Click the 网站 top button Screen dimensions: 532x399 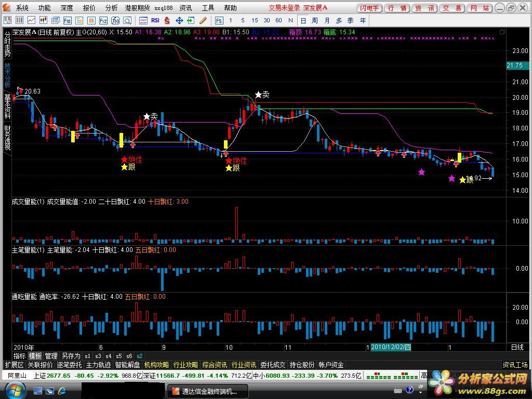[x=480, y=8]
